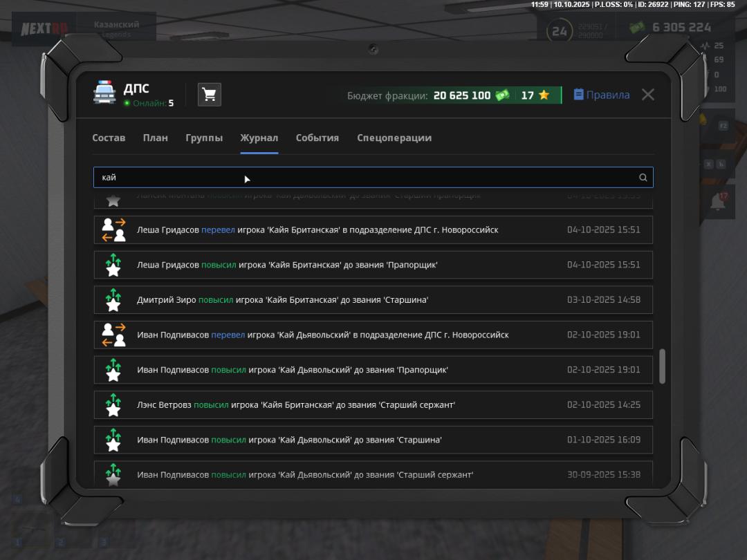
Task: Go to the События tab
Action: (x=317, y=138)
